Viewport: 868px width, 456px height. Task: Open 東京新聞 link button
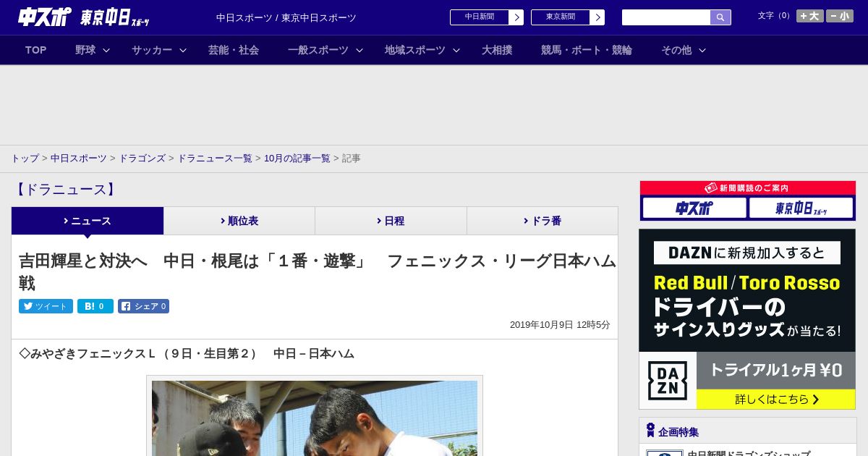(561, 17)
